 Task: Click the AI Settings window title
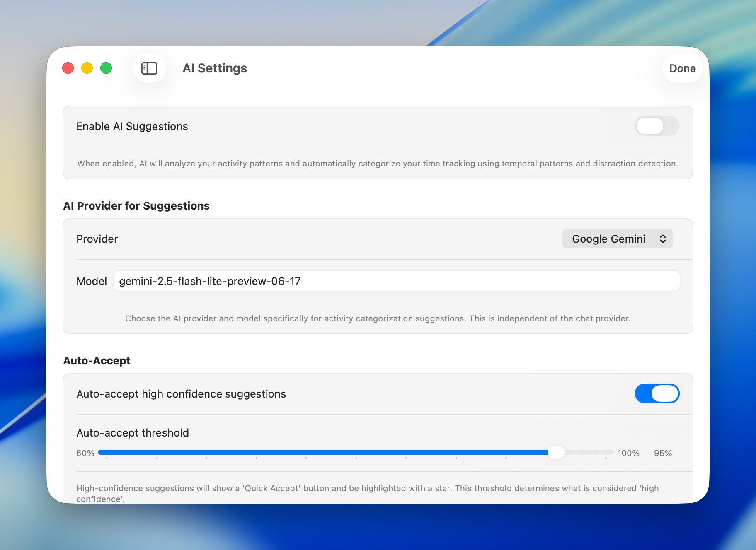(x=215, y=68)
